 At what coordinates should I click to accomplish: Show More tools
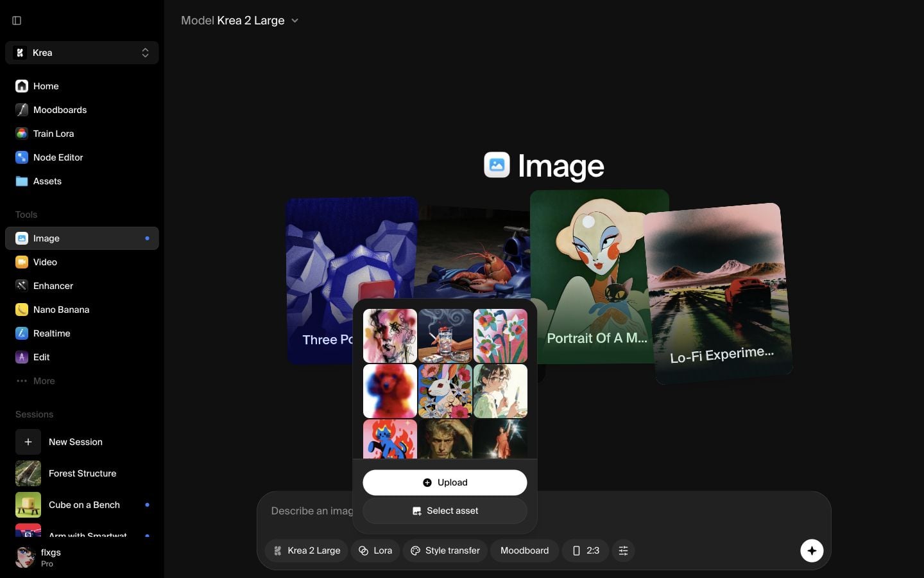coord(82,381)
